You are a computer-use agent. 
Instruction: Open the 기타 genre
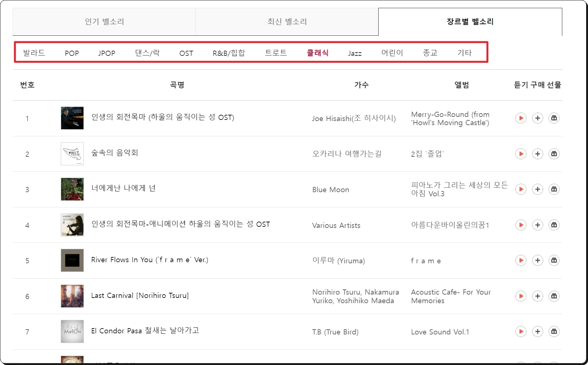click(x=464, y=53)
